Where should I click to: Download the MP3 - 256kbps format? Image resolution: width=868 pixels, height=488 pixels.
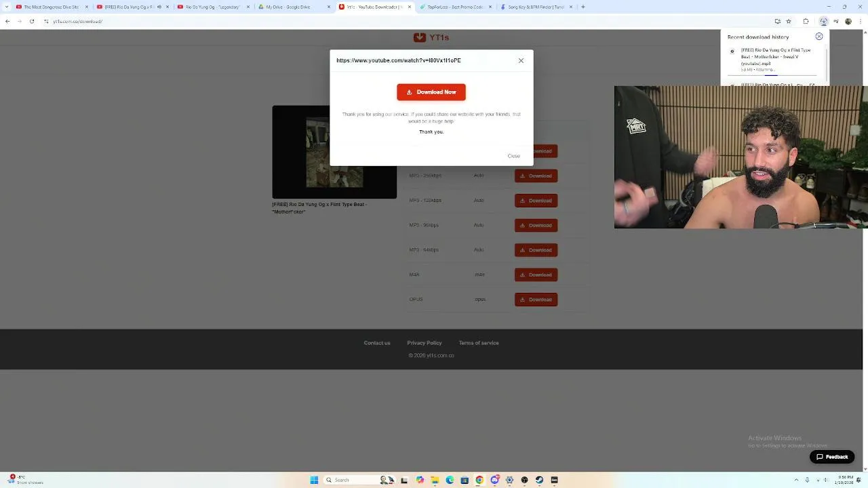pos(536,176)
